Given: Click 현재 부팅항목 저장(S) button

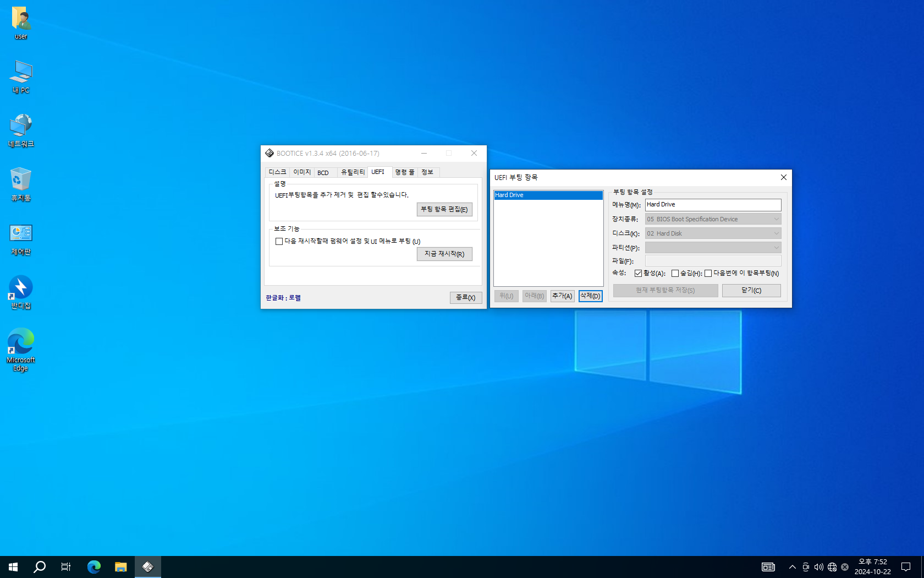Looking at the screenshot, I should [x=665, y=291].
